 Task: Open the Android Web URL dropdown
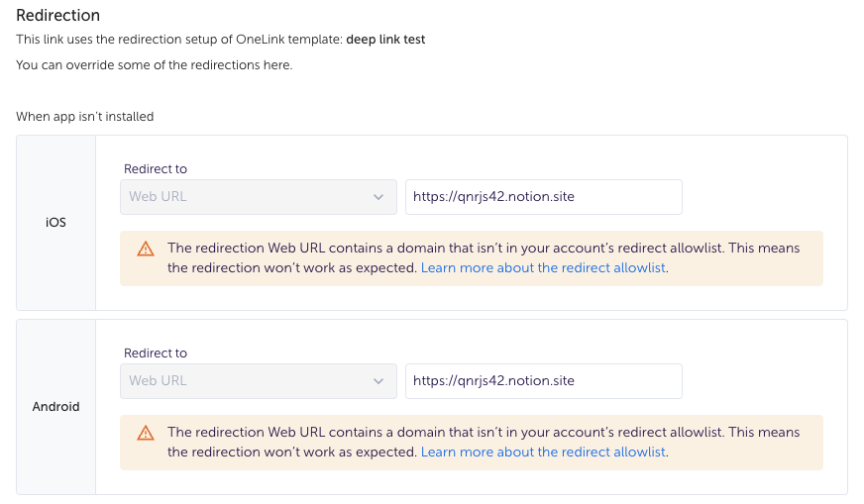click(259, 380)
